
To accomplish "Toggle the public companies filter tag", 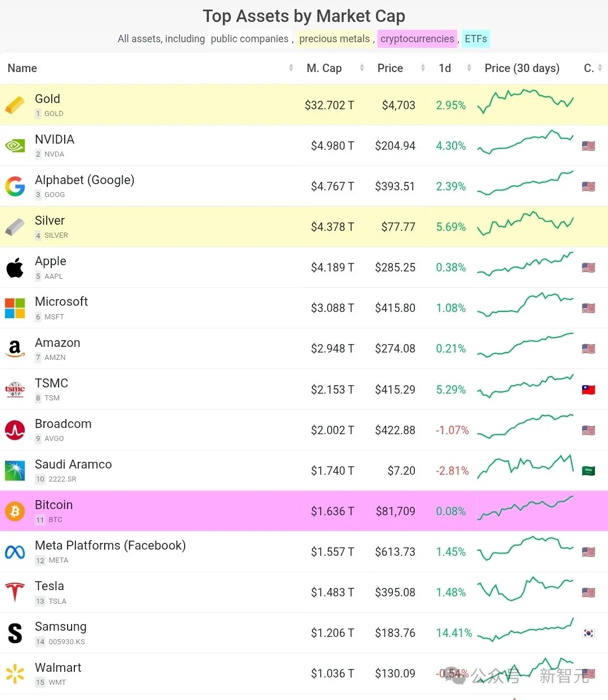I will pyautogui.click(x=249, y=39).
